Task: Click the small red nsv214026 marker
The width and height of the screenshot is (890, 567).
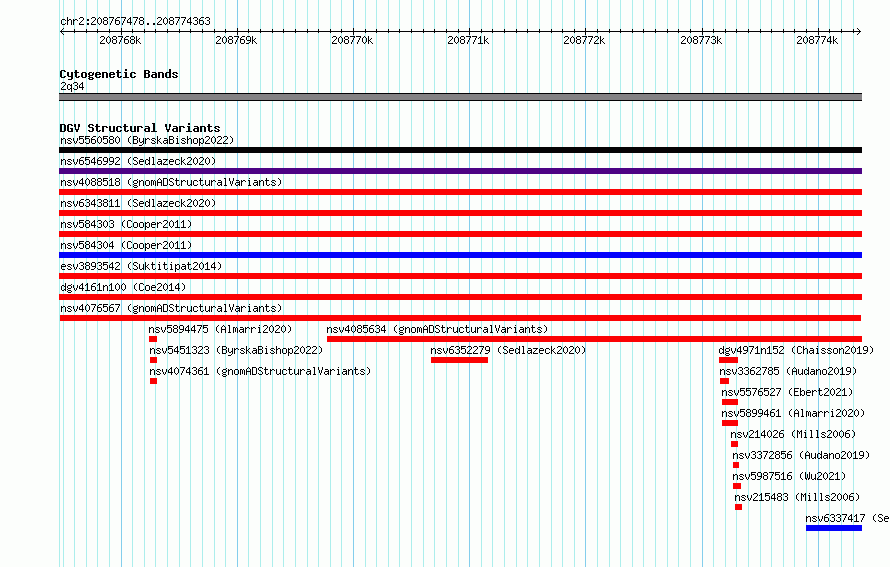Action: click(734, 444)
